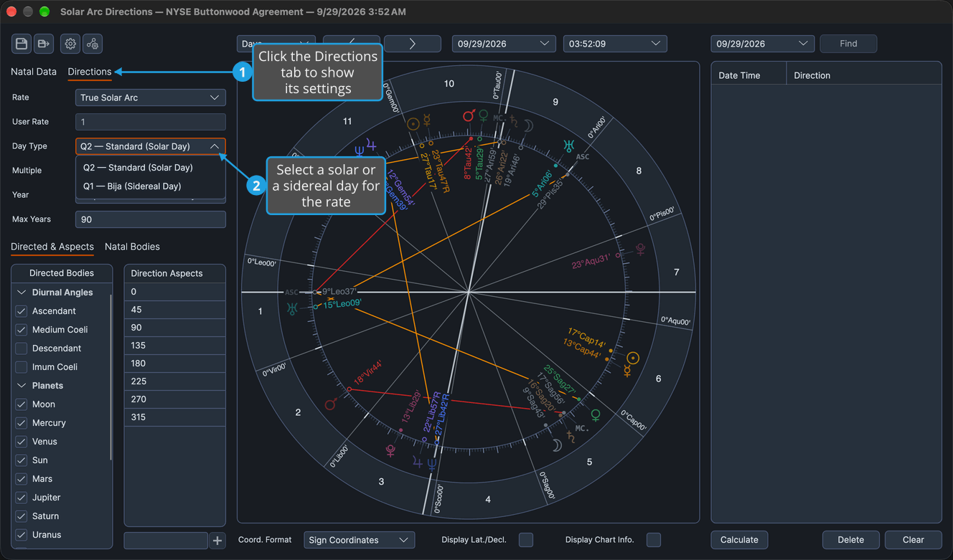Click the Uranus glyph in house 1

pos(291,309)
